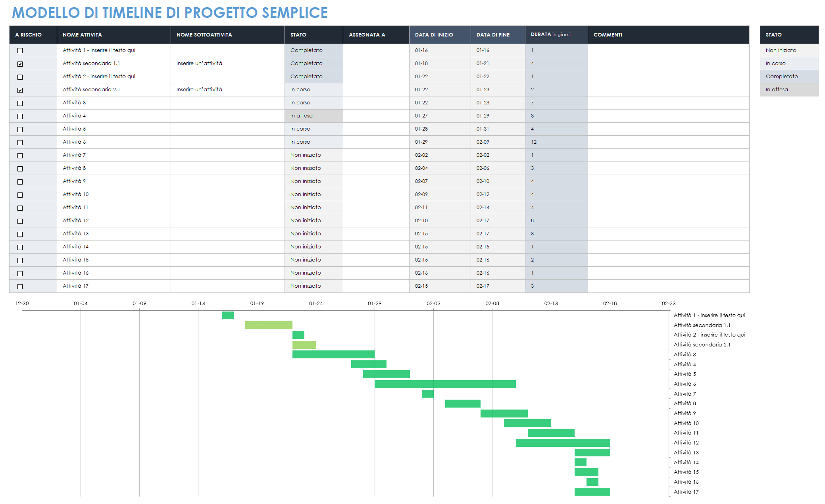Click the task name Attività 11 in the table
The image size is (825, 504).
click(x=75, y=208)
